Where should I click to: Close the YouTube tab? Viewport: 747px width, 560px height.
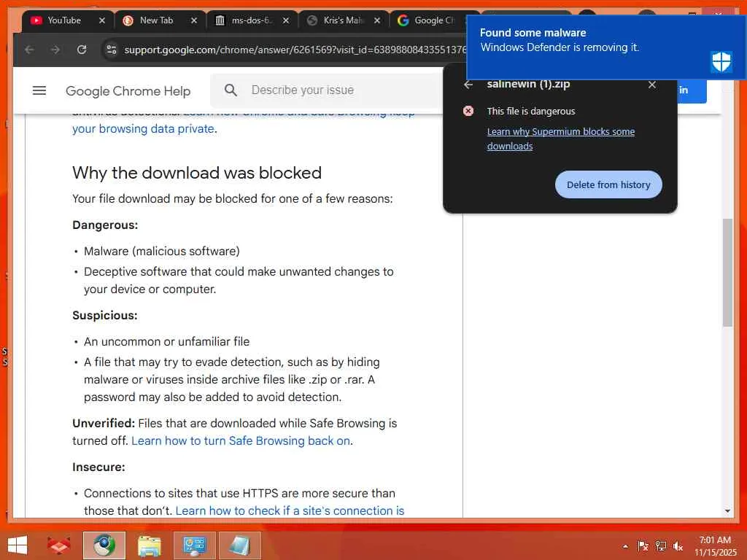[102, 20]
